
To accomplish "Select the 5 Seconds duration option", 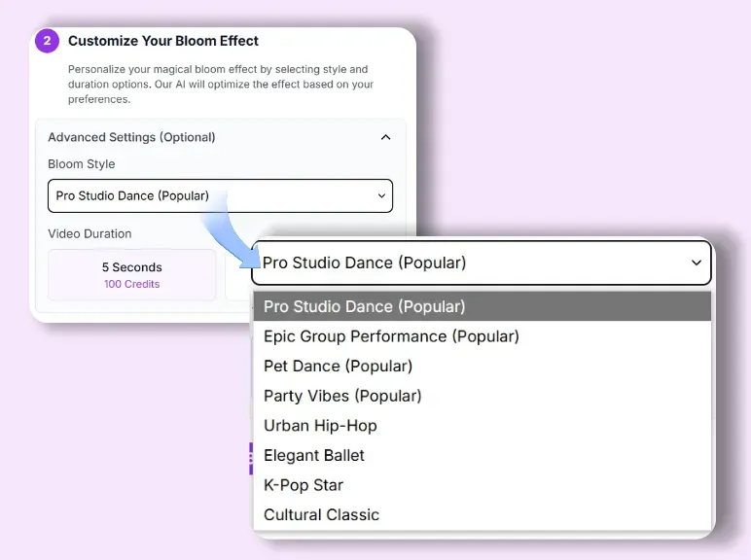I will (132, 275).
